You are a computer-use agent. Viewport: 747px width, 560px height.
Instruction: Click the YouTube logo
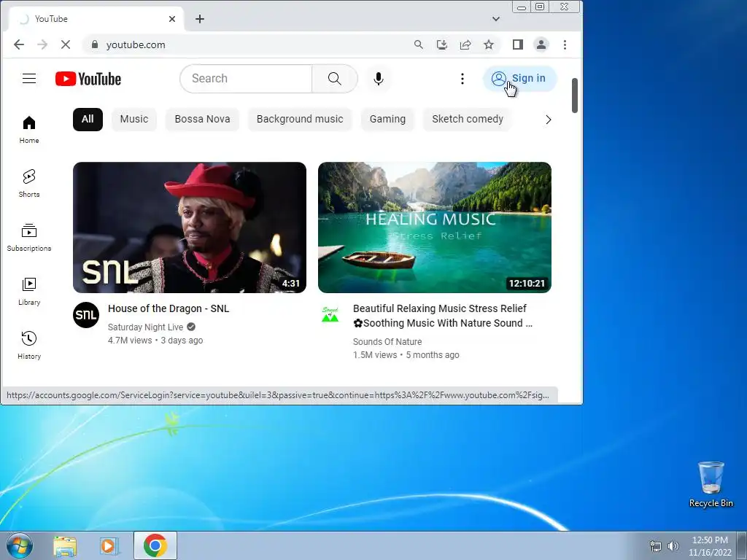click(88, 79)
